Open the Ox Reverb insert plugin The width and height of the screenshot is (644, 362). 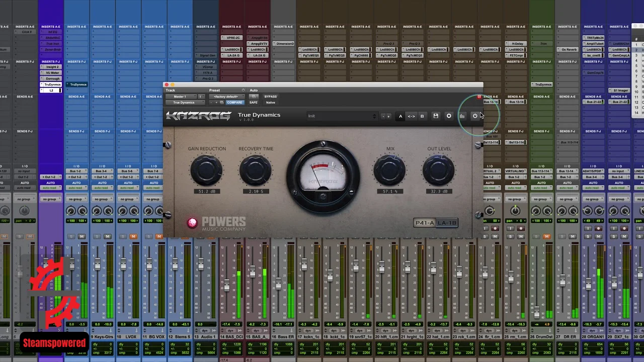[x=568, y=50]
